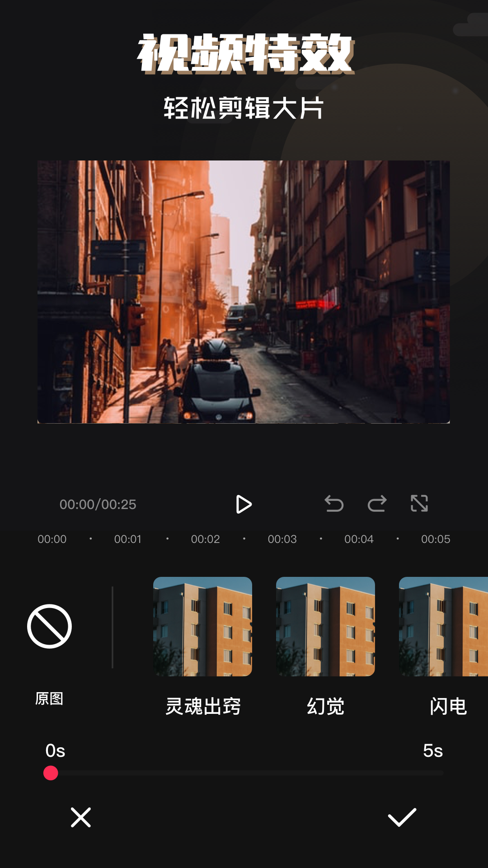Jump to 00:02 on the timeline

pos(205,539)
